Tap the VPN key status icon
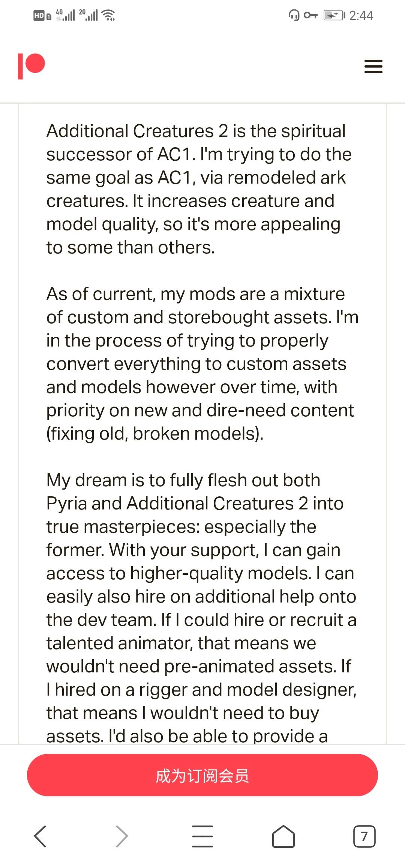405x868 pixels. click(310, 15)
